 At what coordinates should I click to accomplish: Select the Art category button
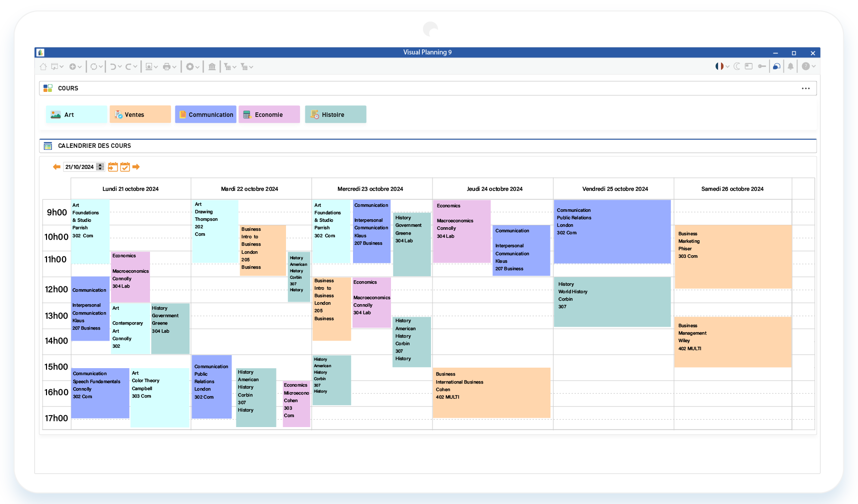(x=76, y=114)
